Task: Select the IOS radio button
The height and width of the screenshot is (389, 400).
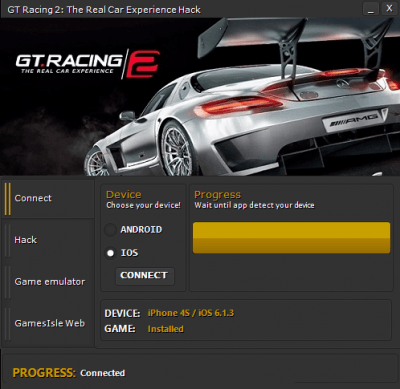Action: point(110,253)
